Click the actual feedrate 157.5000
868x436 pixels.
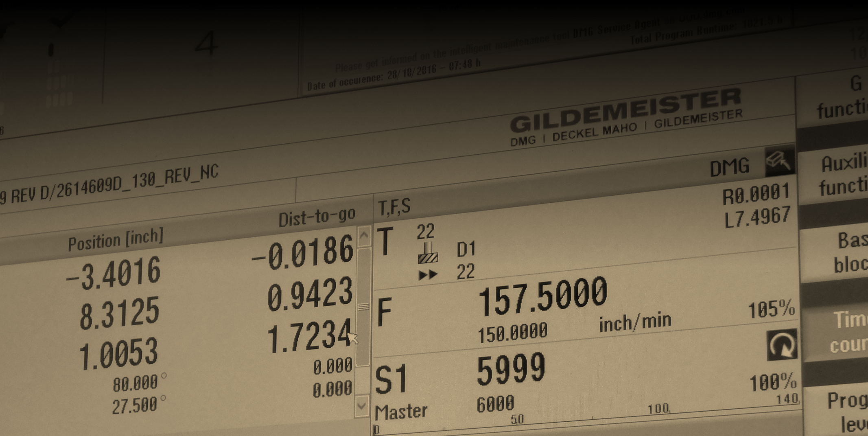pos(542,297)
